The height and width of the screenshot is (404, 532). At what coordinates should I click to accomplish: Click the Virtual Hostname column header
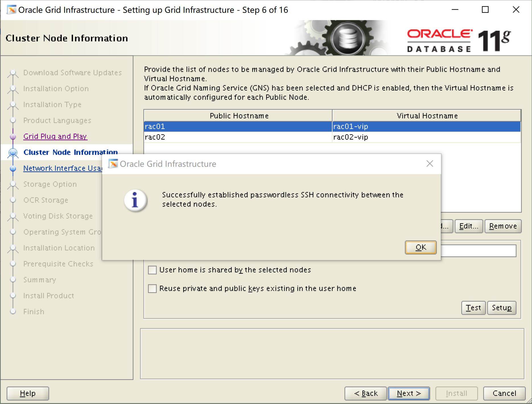(427, 116)
